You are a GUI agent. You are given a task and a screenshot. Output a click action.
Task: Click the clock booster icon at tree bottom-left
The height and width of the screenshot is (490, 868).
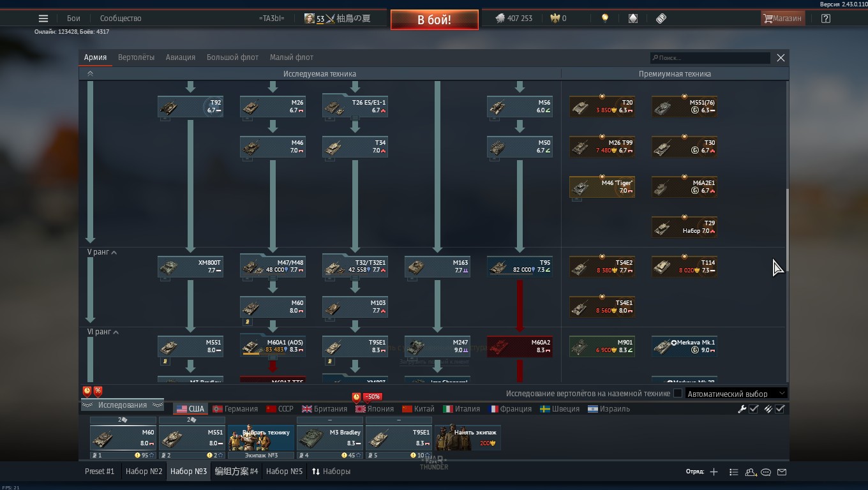[x=87, y=391]
